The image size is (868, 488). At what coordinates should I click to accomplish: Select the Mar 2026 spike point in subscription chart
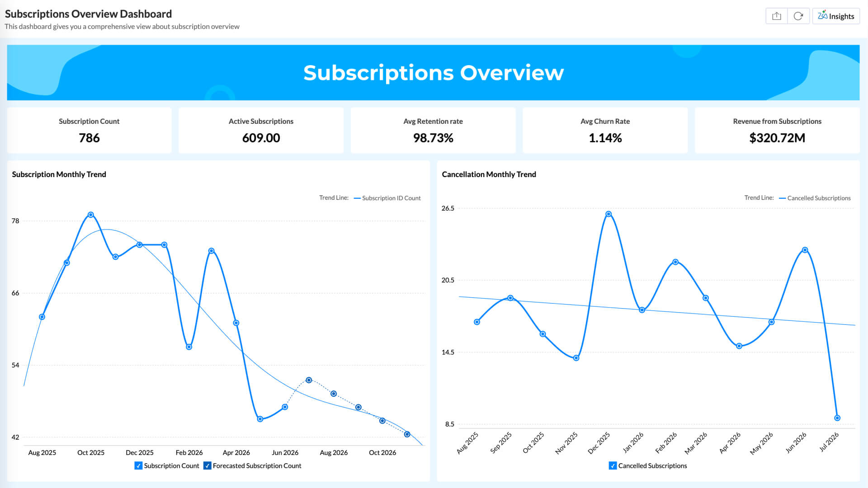coord(211,251)
